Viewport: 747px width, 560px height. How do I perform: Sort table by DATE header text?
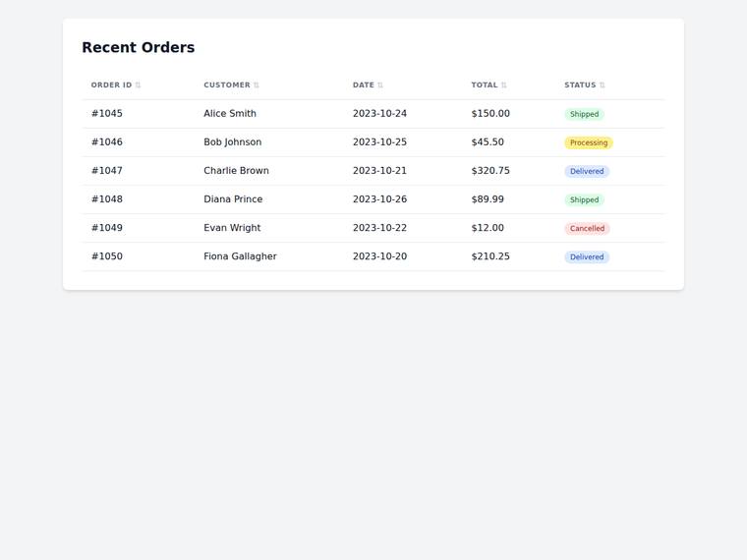[364, 85]
